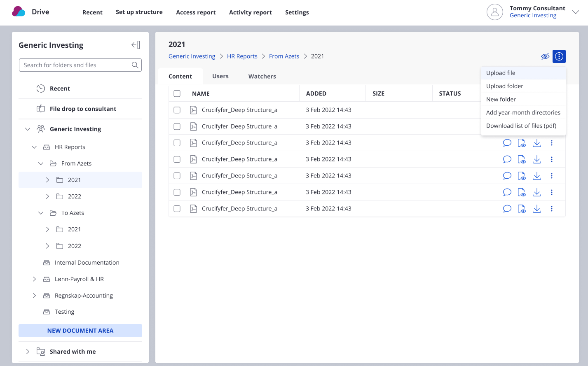
Task: Open the account dropdown next to Tommy Consultant
Action: (x=576, y=12)
